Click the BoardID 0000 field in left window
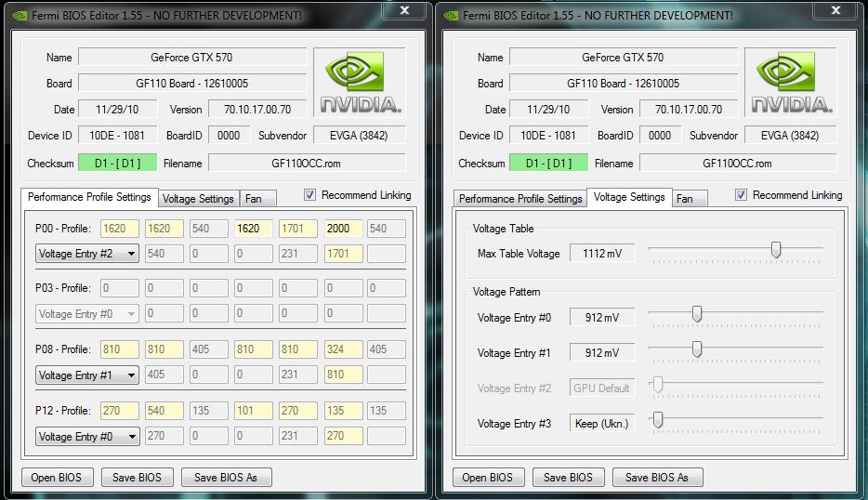This screenshot has width=868, height=500. pyautogui.click(x=229, y=135)
